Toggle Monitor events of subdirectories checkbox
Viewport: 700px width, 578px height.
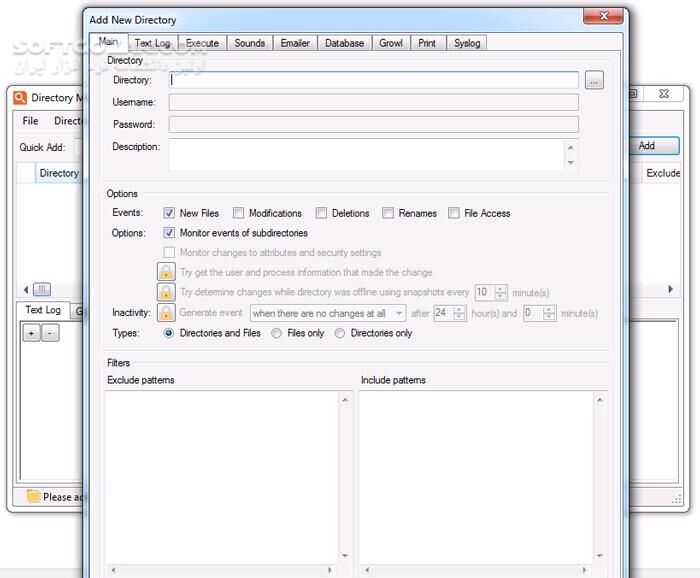pos(169,233)
